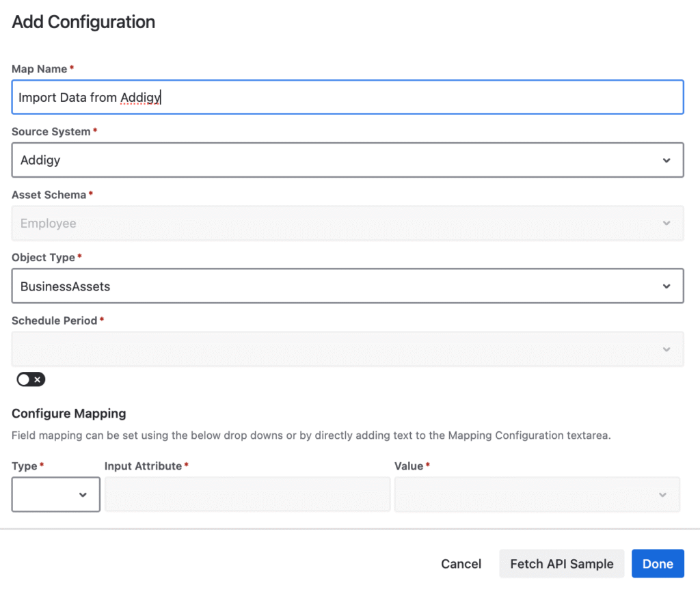Click the Configure Mapping section heading
Screen dimensions: 700x594
tap(69, 413)
